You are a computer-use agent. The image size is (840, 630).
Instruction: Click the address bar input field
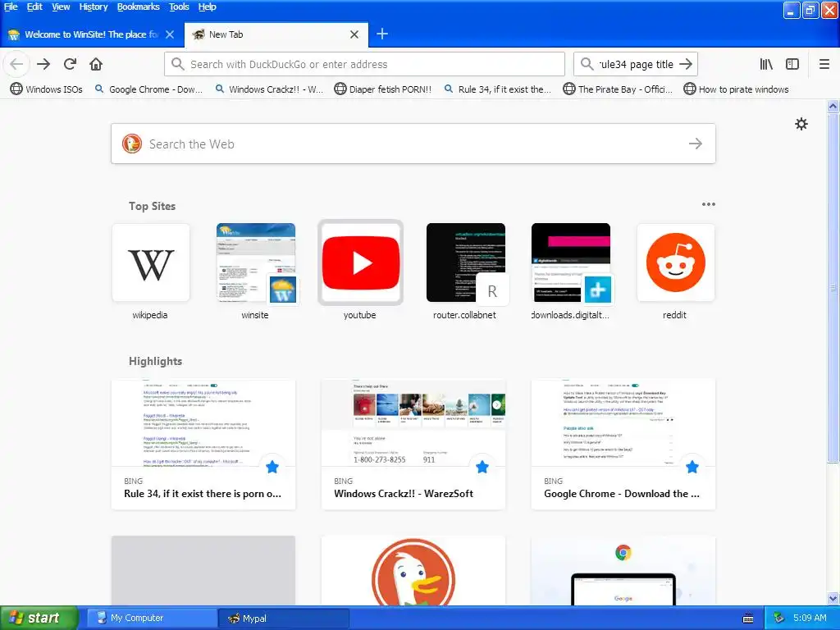pos(364,64)
